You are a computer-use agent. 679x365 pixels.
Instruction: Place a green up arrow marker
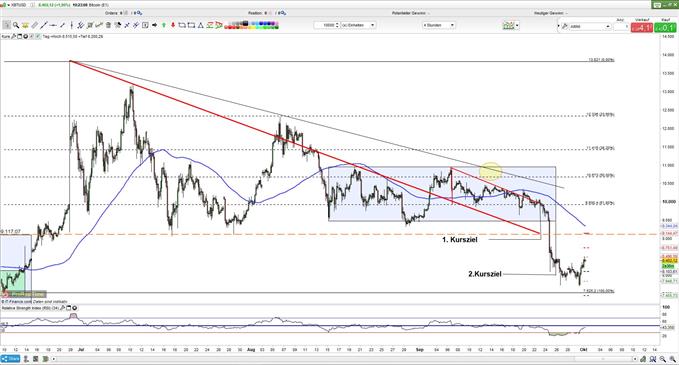[164, 25]
